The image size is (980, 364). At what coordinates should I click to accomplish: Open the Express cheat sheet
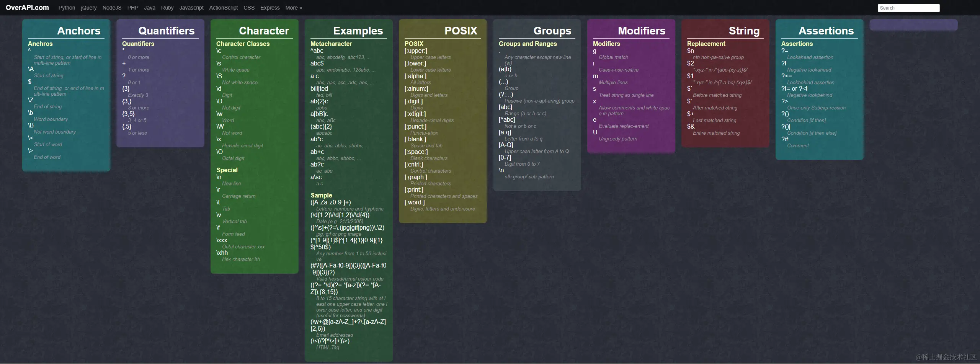(x=270, y=8)
